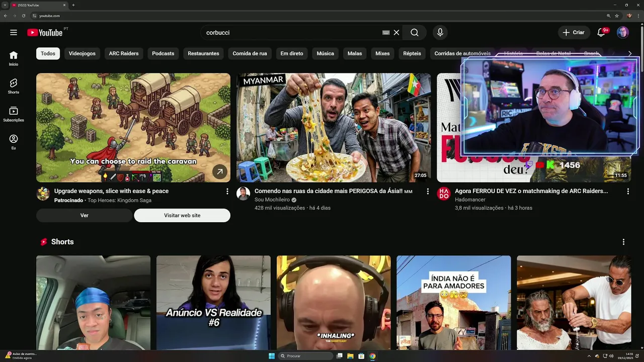Select the Restaurantes chip

coord(203,53)
